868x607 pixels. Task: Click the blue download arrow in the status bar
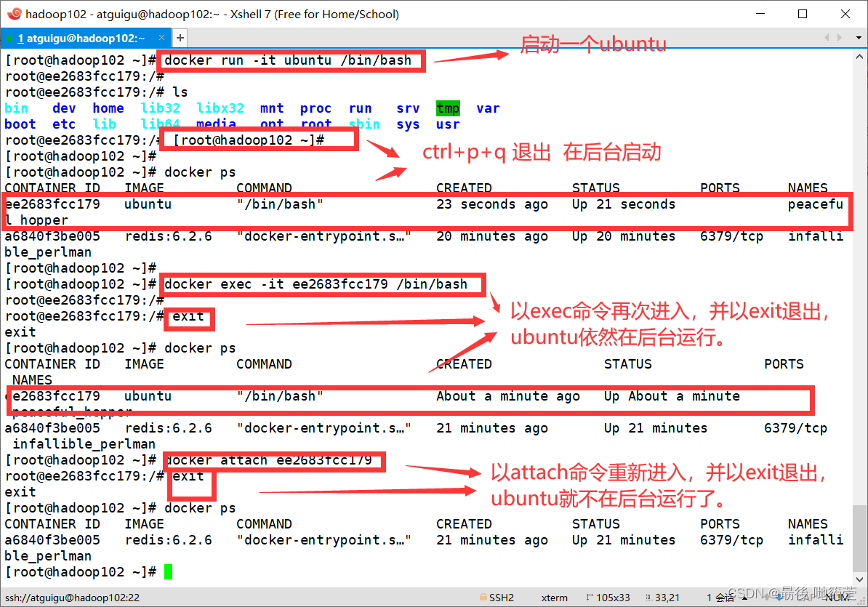click(x=779, y=598)
